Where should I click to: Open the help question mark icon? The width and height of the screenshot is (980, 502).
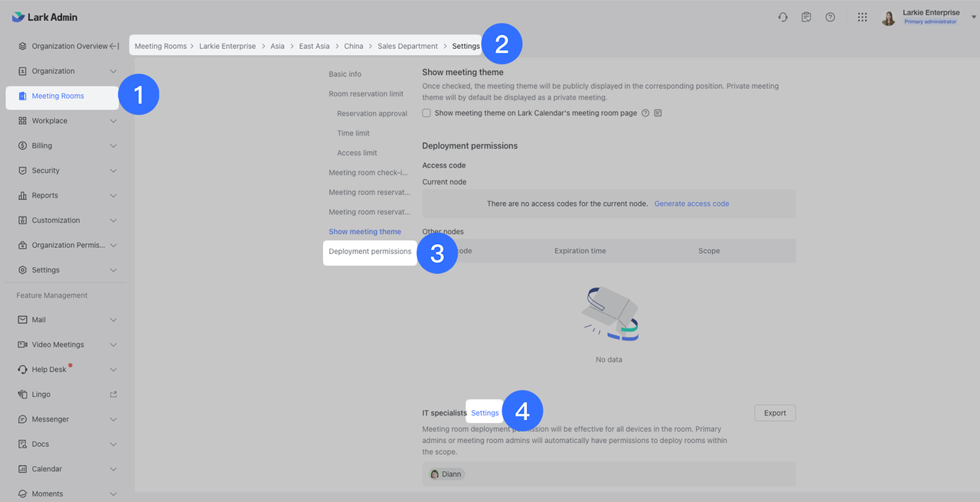click(830, 17)
